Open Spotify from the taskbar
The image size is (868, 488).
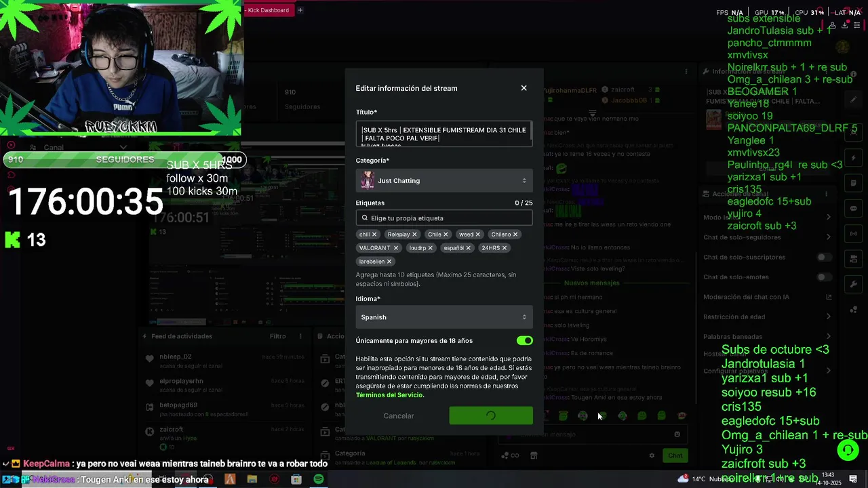[x=319, y=479]
